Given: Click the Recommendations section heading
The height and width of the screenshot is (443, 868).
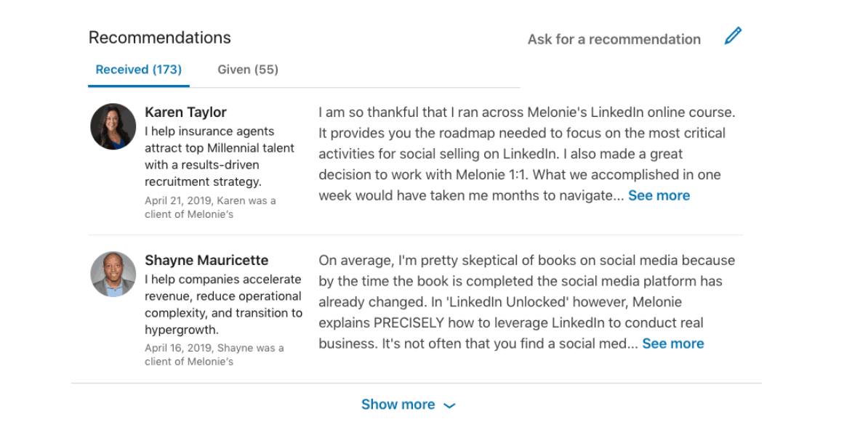Looking at the screenshot, I should pyautogui.click(x=159, y=38).
